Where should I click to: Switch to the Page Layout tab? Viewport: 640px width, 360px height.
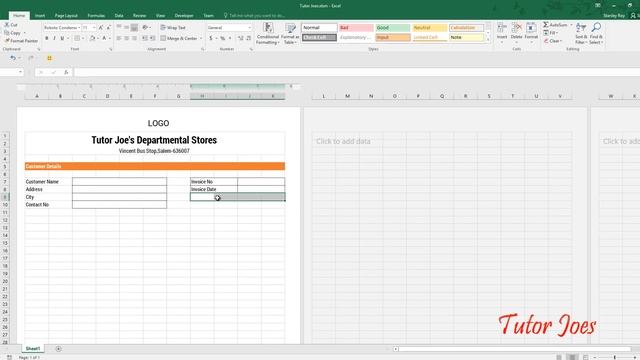pyautogui.click(x=66, y=16)
